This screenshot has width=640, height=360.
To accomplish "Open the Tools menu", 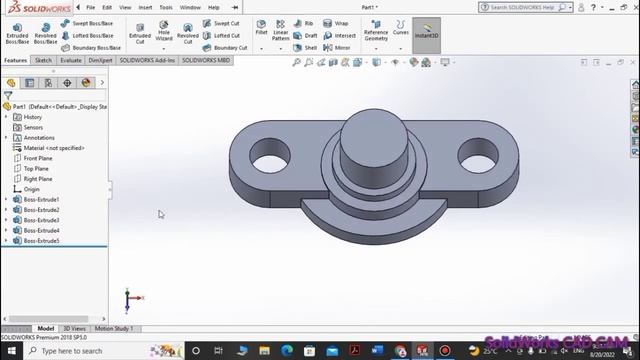I will click(166, 7).
